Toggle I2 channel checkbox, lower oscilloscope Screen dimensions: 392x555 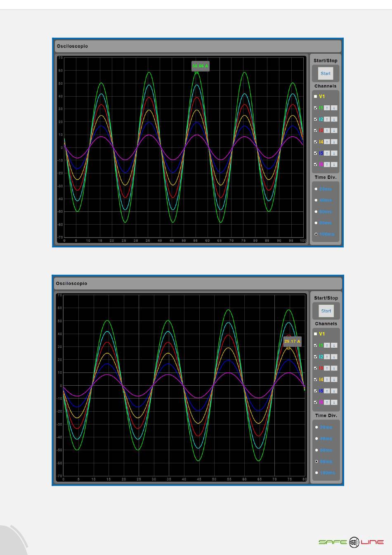tap(316, 357)
